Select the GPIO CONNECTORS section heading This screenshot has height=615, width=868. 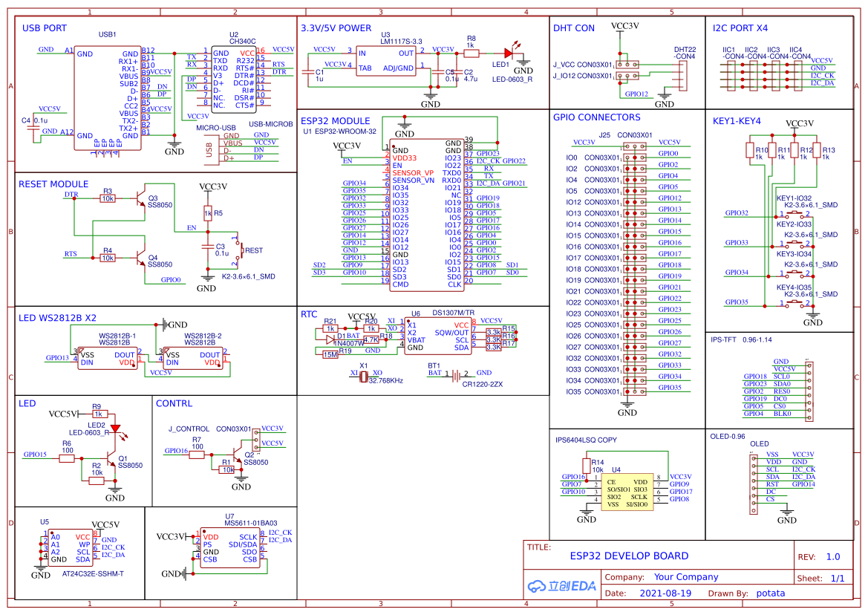click(596, 117)
